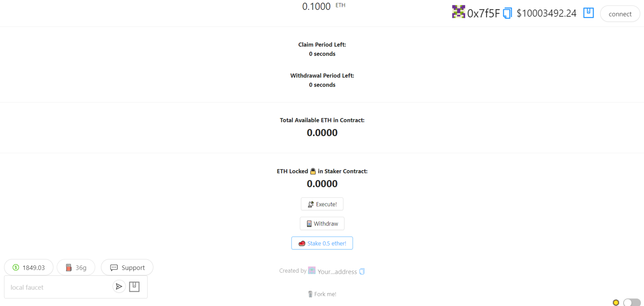Open the local faucet wallet icon

(x=134, y=287)
